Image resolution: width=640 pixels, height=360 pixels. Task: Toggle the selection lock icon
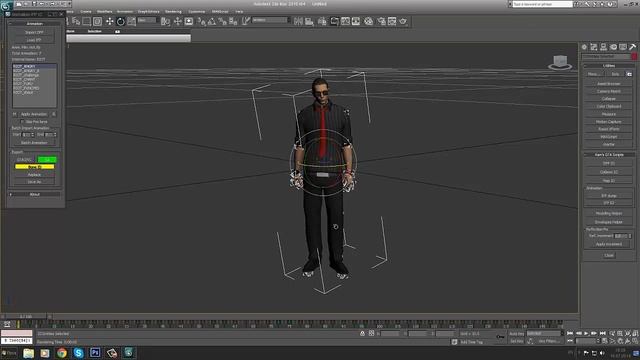tap(362, 333)
